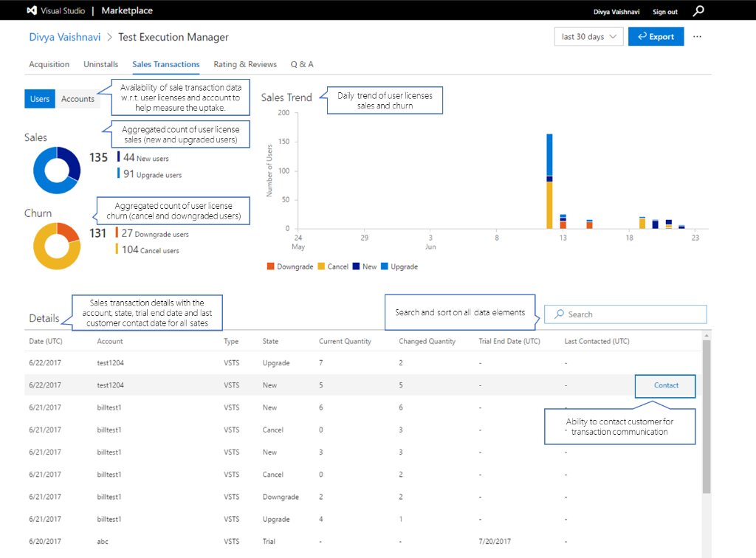The image size is (756, 558).
Task: Open the search magnifier in the top bar
Action: click(700, 10)
